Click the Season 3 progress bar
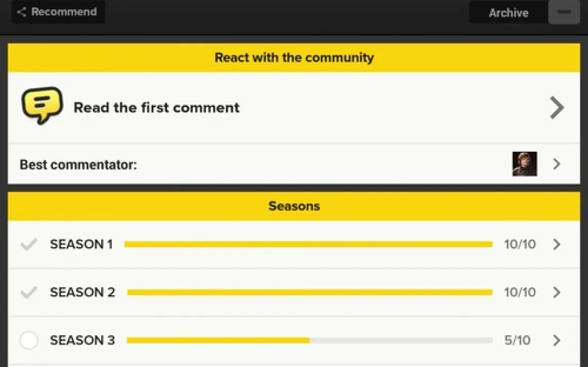This screenshot has width=588, height=367. pos(309,340)
